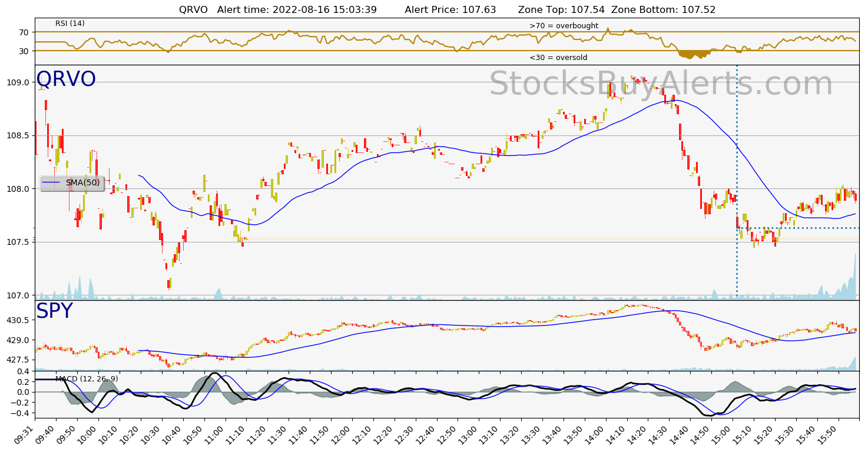
Task: Click the MACD -0.4 axis label
Action: 20,414
